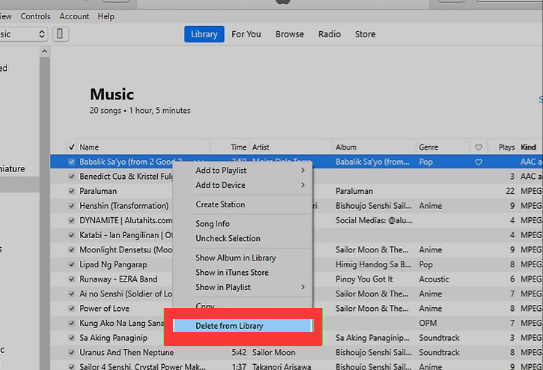Select the Lipad Ng Pangarap song
The image size is (543, 370).
click(x=113, y=264)
